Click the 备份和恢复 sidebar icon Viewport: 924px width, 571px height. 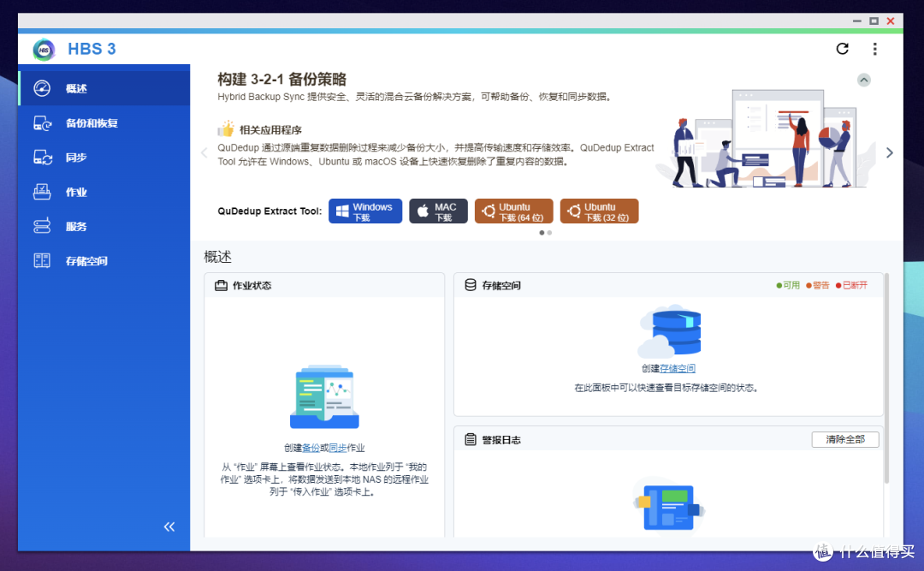click(43, 123)
